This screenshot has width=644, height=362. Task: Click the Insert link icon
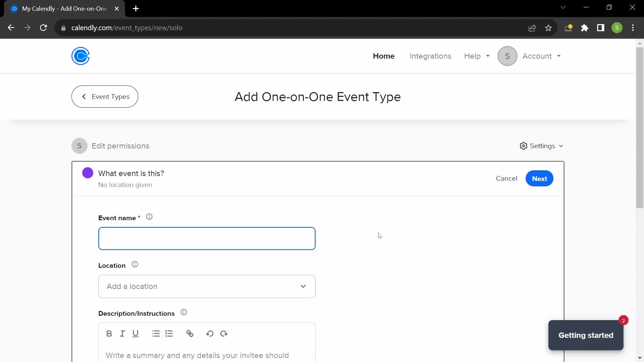[190, 334]
